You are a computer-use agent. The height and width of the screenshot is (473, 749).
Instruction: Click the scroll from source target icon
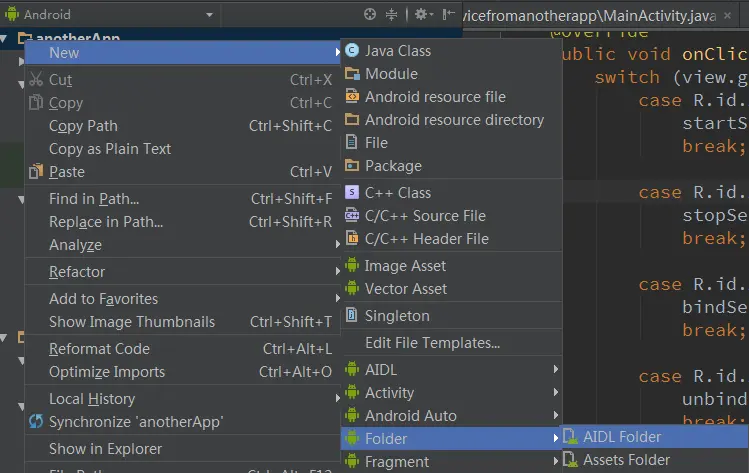pos(370,15)
